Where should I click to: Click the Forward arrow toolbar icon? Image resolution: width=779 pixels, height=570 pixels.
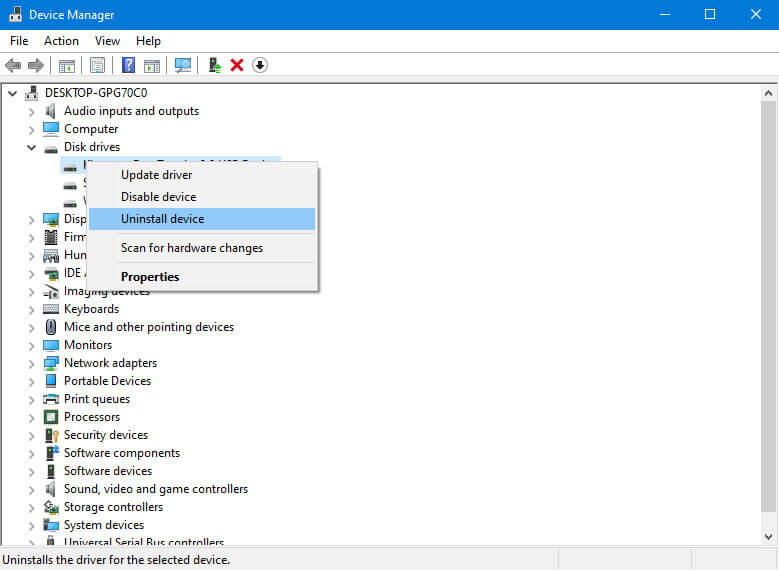36,65
